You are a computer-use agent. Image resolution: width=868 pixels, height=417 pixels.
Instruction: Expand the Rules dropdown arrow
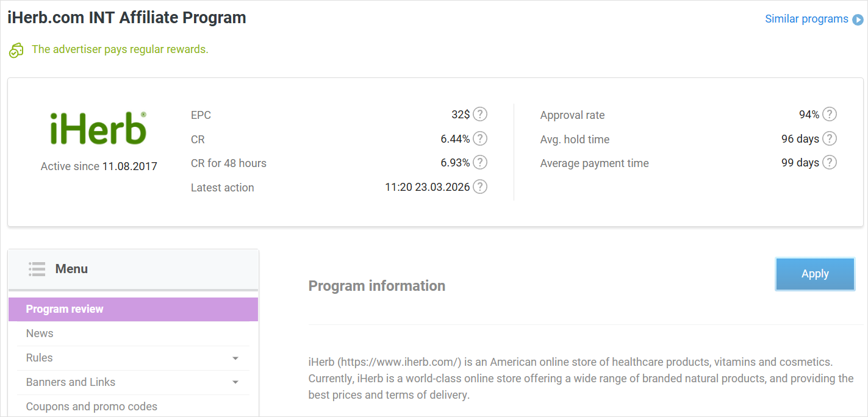click(235, 358)
